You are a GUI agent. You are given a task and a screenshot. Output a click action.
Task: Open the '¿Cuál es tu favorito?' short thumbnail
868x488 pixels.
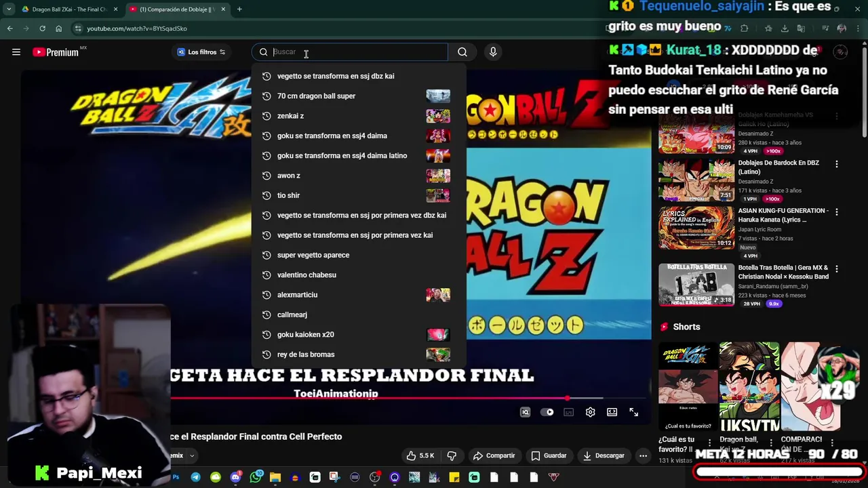(688, 386)
